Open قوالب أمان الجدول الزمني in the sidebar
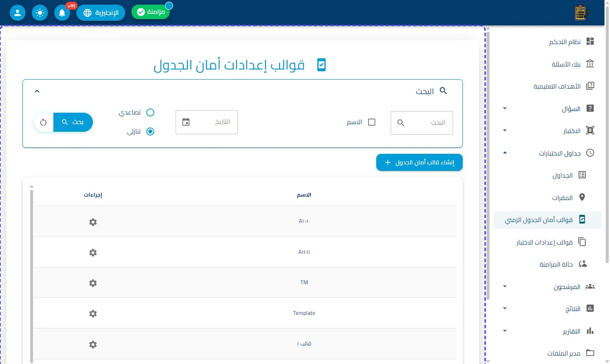Screen dimensions: 610x364 pyautogui.click(x=547, y=220)
